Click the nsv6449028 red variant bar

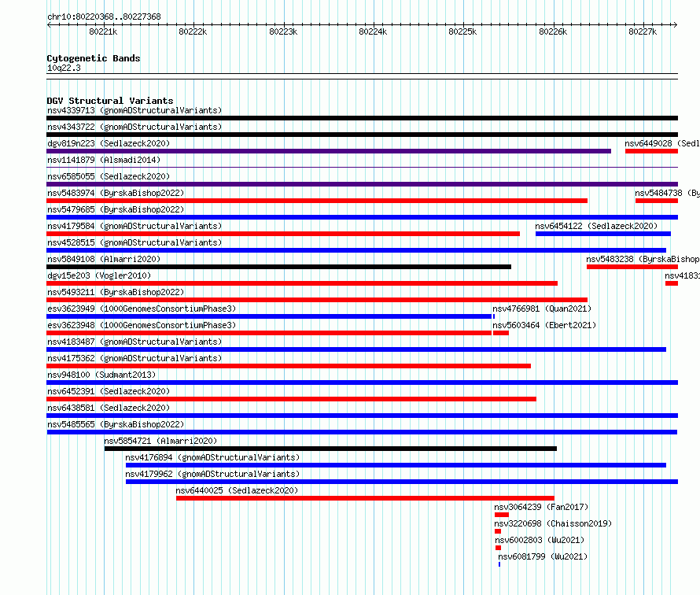(651, 151)
